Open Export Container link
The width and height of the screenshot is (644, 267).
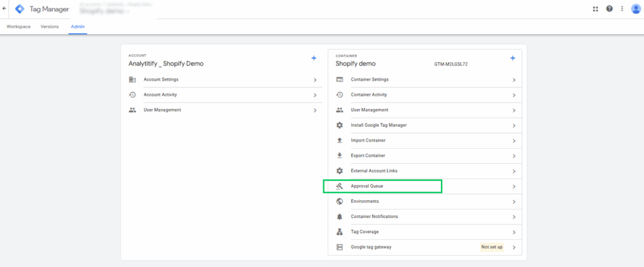[368, 156]
